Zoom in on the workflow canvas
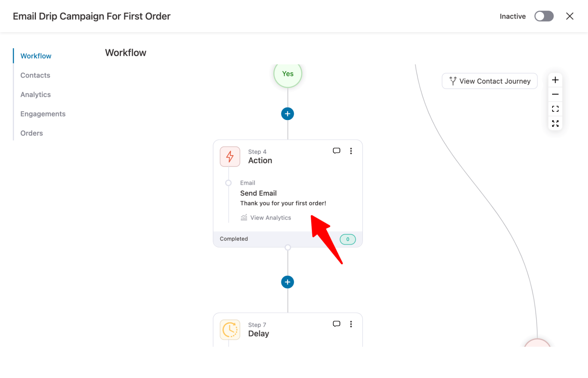The height and width of the screenshot is (378, 588). point(555,80)
